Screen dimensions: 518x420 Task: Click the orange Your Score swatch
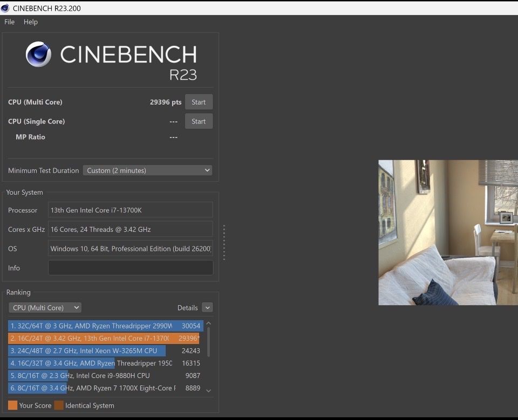coord(12,405)
